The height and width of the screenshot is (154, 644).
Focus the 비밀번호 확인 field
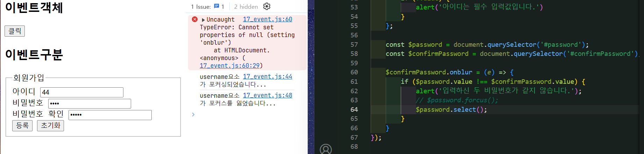(x=110, y=115)
